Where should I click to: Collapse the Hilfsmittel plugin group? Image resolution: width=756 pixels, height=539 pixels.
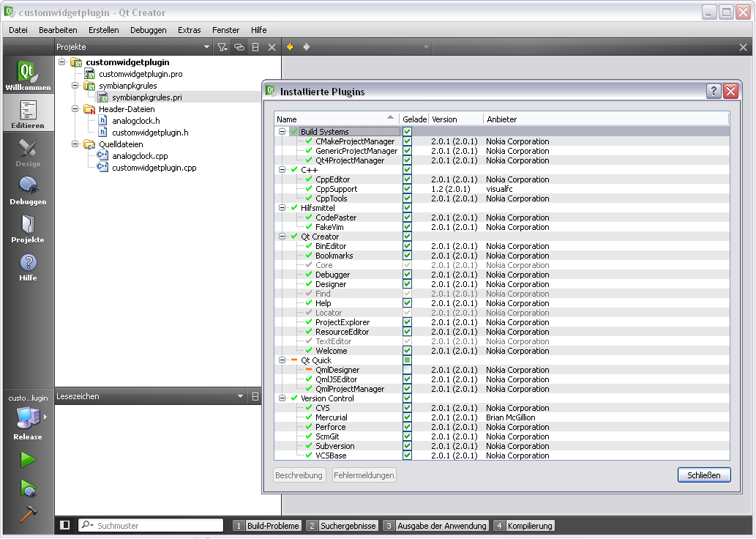coord(282,207)
